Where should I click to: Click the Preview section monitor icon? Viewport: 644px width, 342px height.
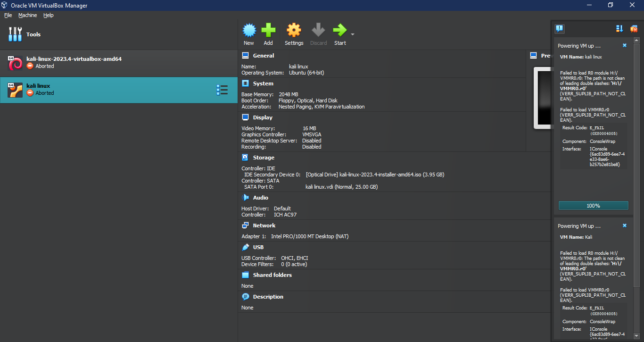534,56
